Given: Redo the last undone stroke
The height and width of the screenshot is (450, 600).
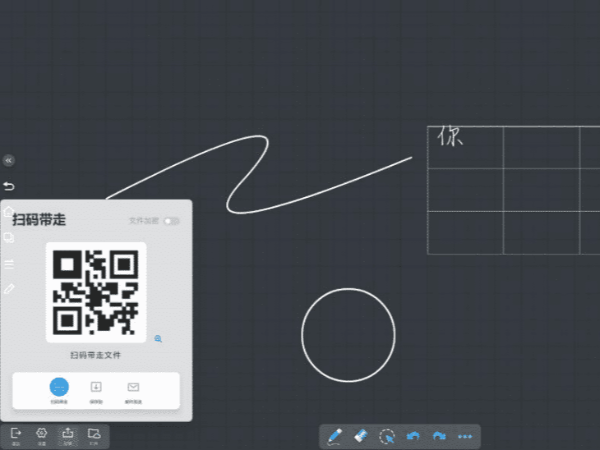Looking at the screenshot, I should (438, 436).
